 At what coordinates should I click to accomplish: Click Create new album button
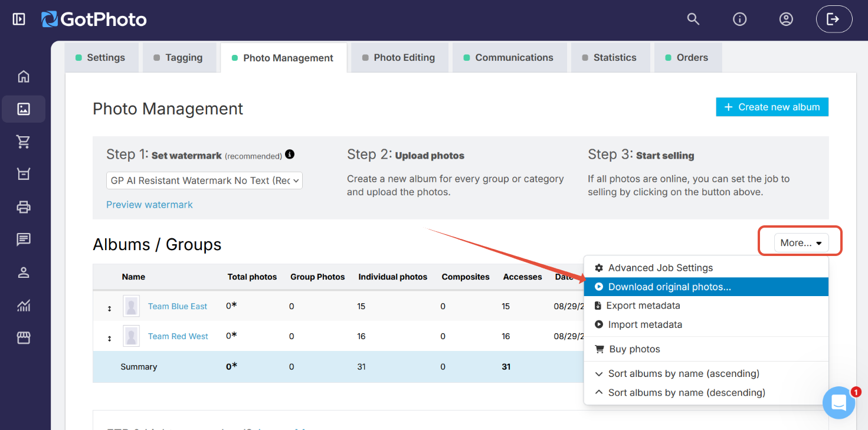pyautogui.click(x=772, y=107)
